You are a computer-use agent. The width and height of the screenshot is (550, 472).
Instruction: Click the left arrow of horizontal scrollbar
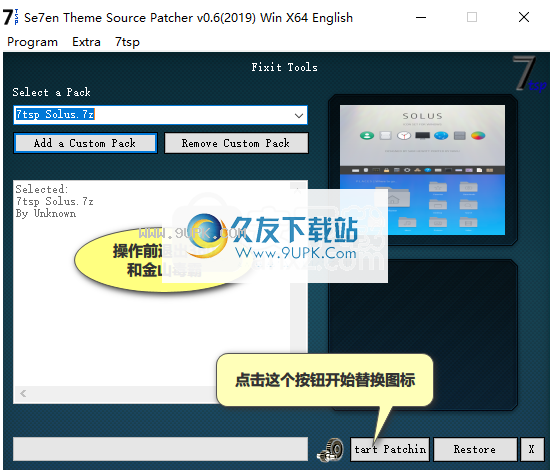[23, 393]
